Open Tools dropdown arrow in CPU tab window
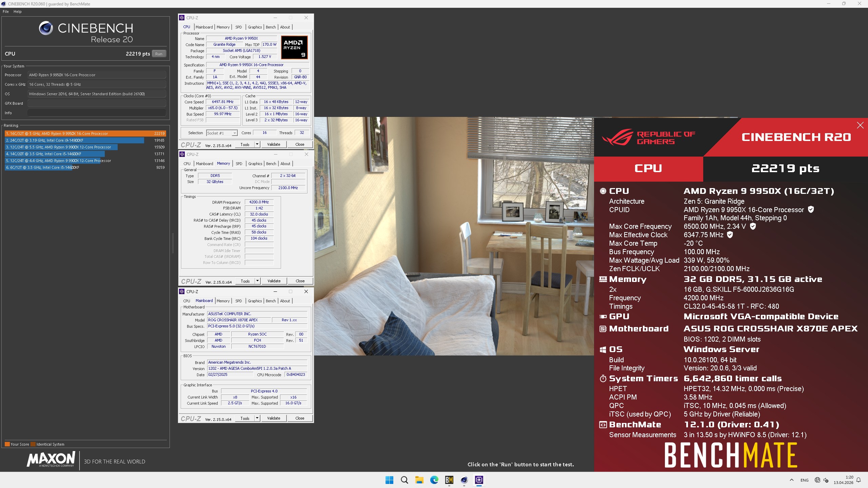 pos(257,144)
